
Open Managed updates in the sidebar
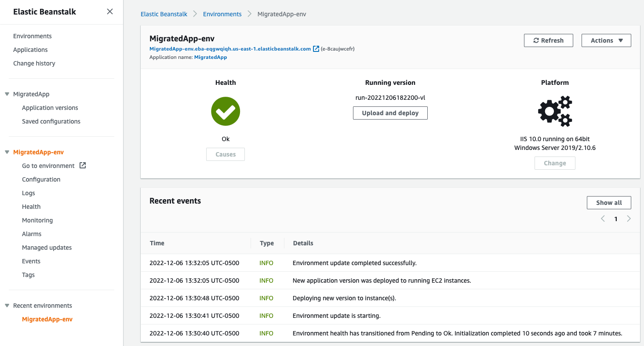(47, 248)
